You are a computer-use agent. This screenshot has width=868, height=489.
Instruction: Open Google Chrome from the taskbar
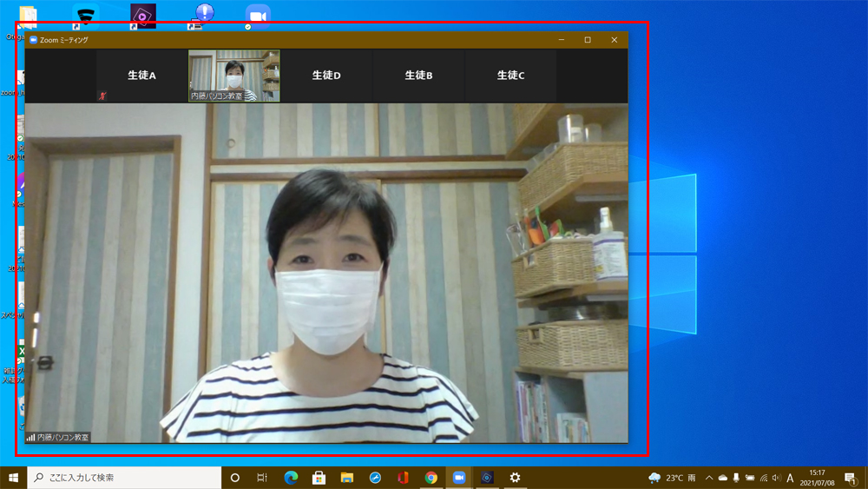tap(431, 478)
